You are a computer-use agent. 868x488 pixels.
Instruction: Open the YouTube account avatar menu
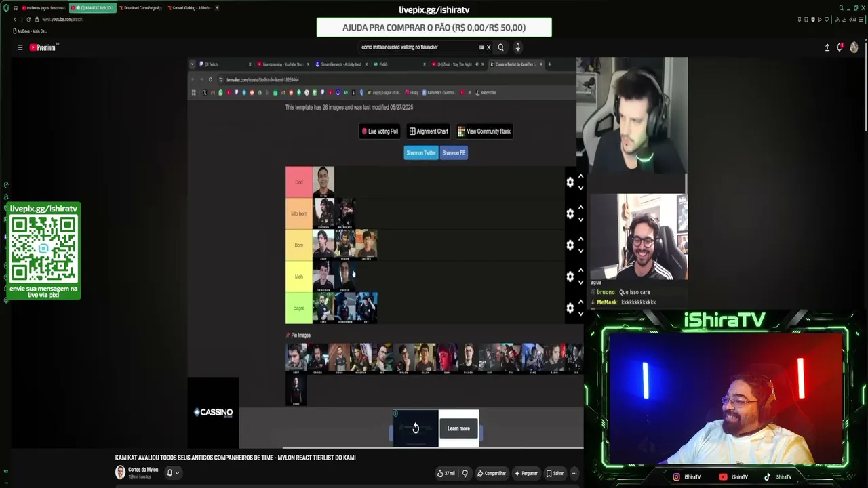coord(854,47)
